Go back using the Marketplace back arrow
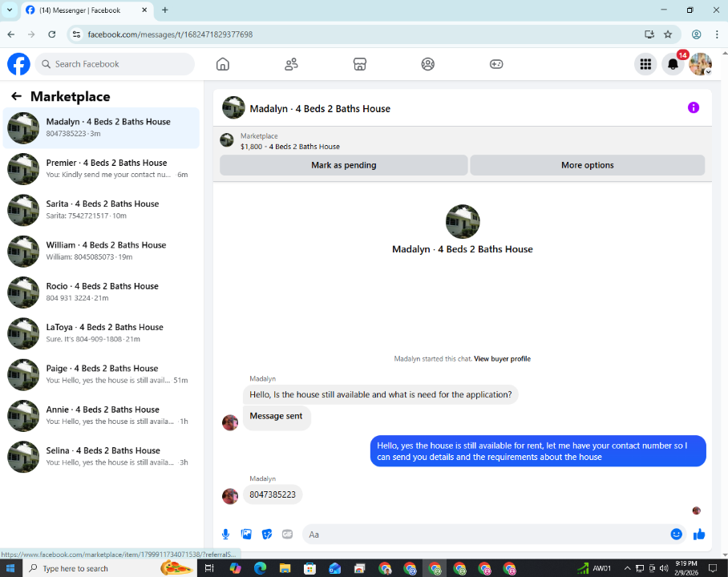 16,96
